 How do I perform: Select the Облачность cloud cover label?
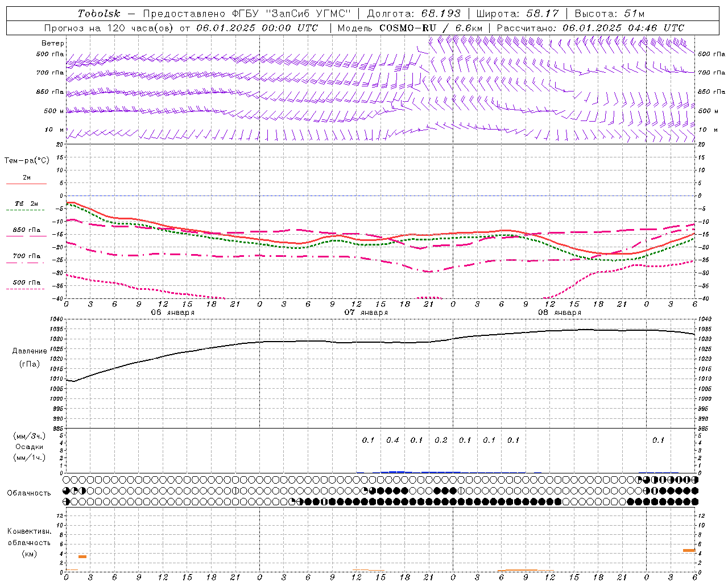(29, 493)
